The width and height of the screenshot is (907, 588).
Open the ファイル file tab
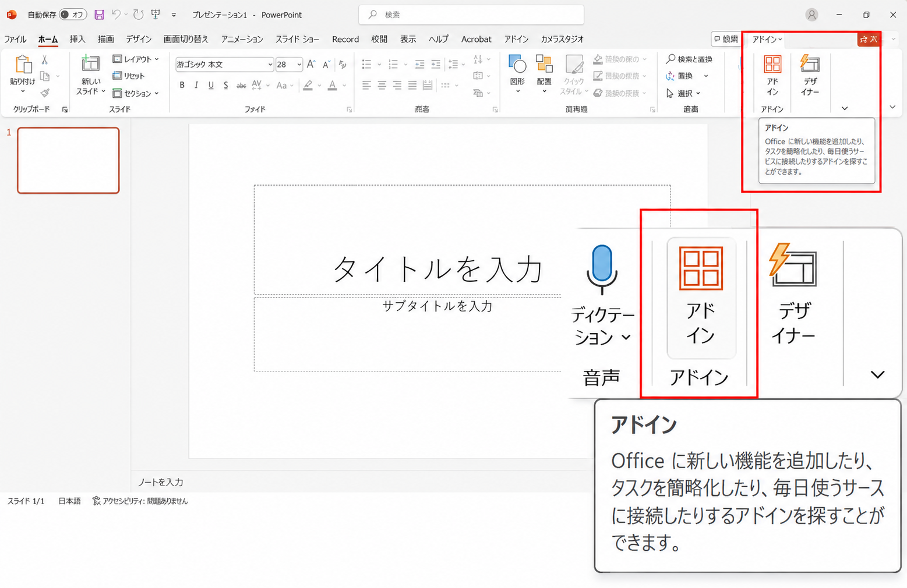15,39
